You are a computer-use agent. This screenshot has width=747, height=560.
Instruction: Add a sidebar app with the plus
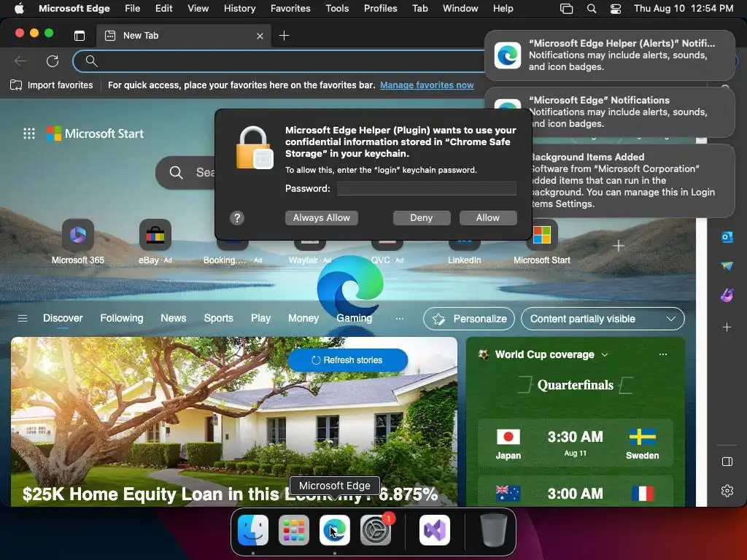tap(727, 327)
